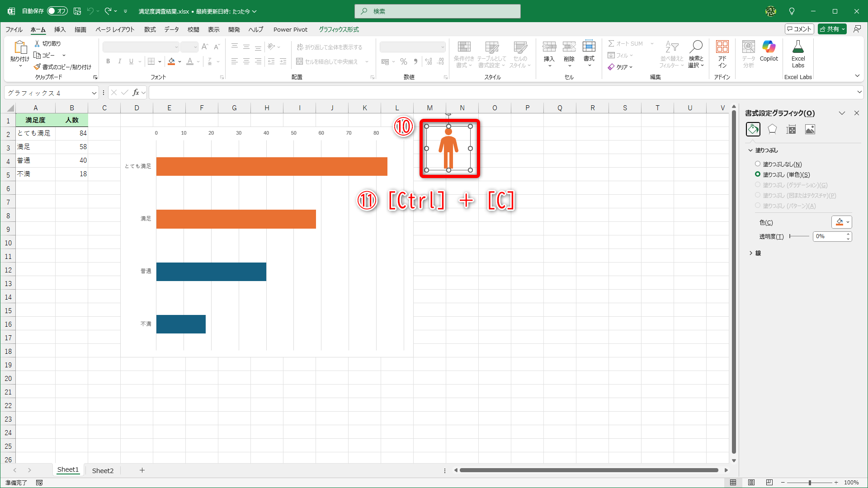Open the Effects pentagon icon in pane
Viewport: 868px width, 488px height.
pos(772,130)
